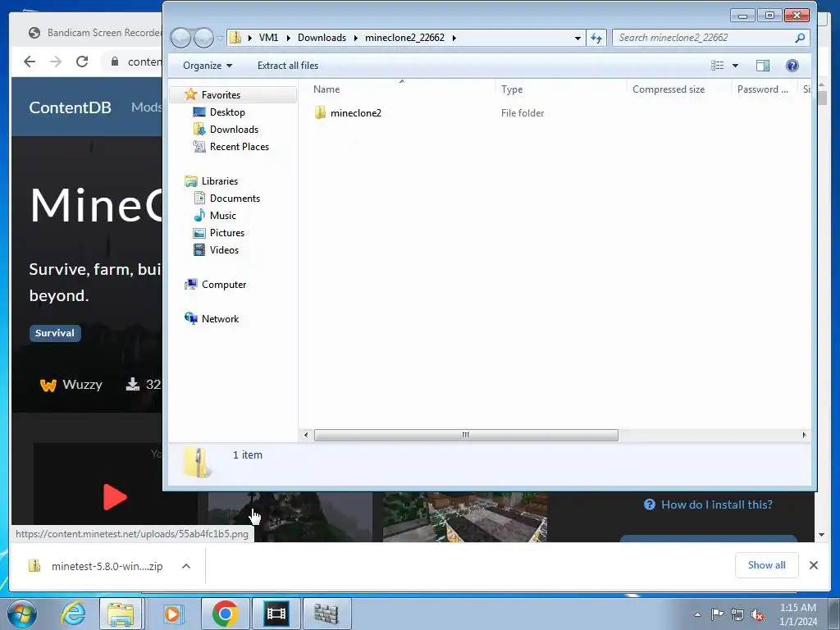Select Desktop in navigation pane
Image resolution: width=840 pixels, height=630 pixels.
[227, 112]
